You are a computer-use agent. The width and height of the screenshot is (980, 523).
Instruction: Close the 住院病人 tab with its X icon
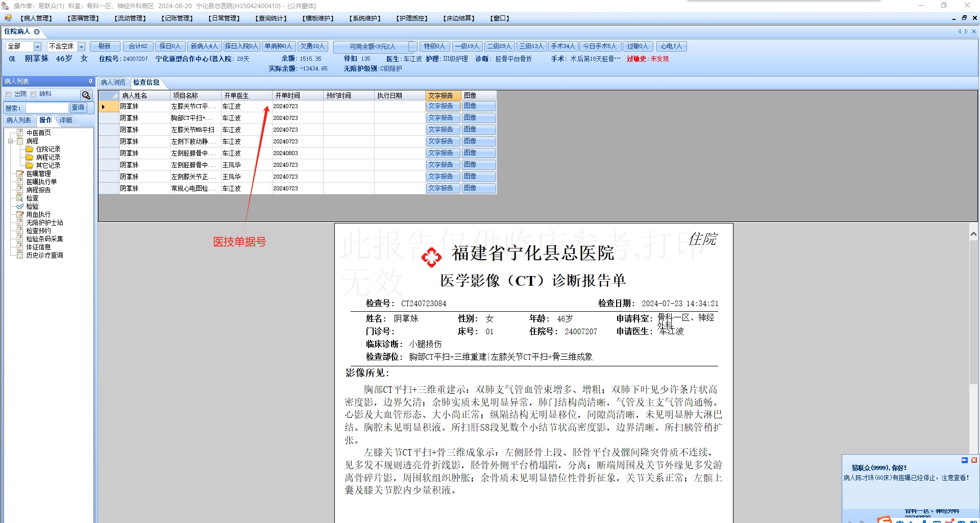[x=37, y=32]
